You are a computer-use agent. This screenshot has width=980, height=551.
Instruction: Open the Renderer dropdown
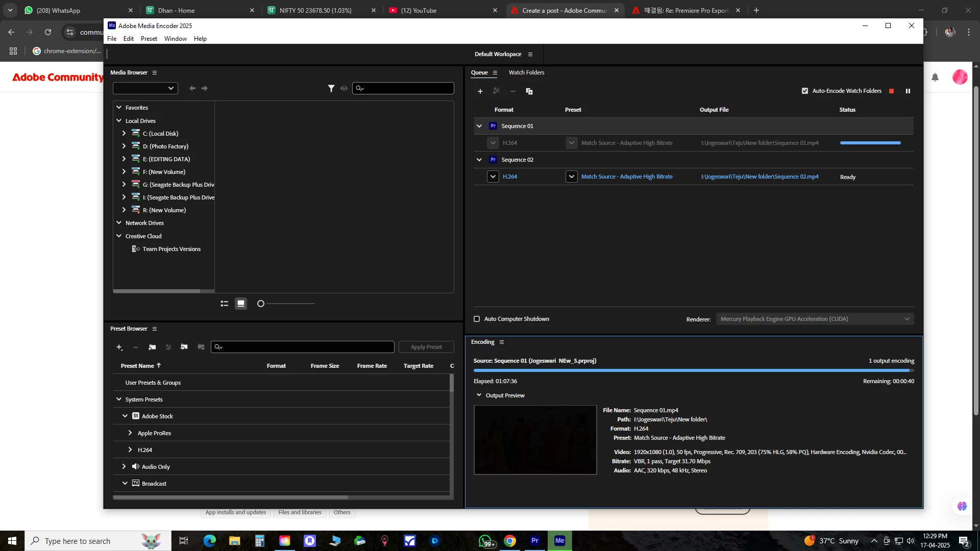[x=815, y=319]
